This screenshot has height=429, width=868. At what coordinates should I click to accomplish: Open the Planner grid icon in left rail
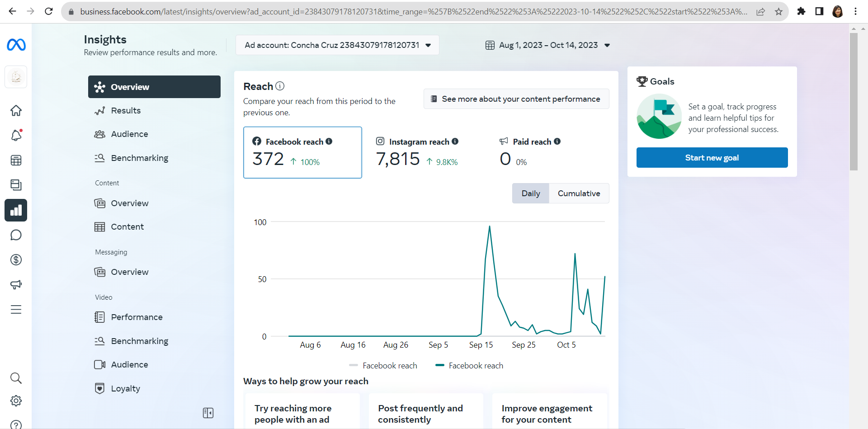pos(16,160)
